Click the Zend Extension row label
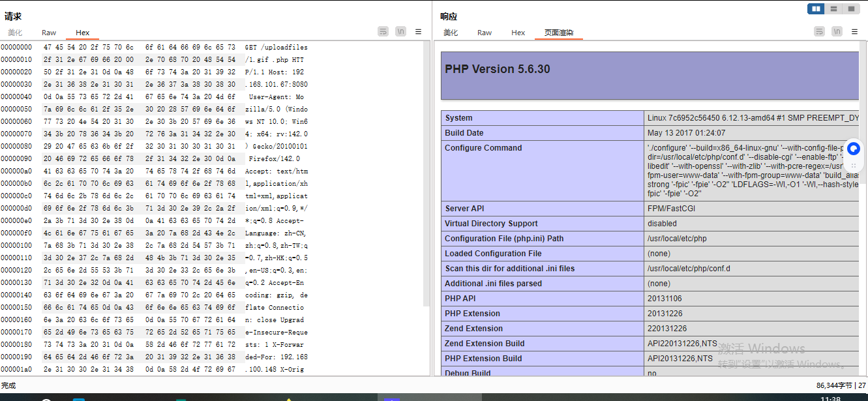This screenshot has width=868, height=401. click(473, 329)
